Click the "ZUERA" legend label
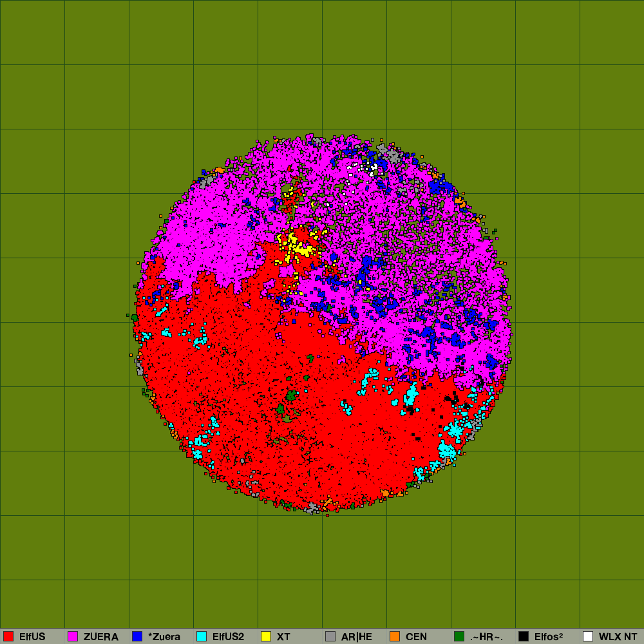The width and height of the screenshot is (644, 644). 101,637
